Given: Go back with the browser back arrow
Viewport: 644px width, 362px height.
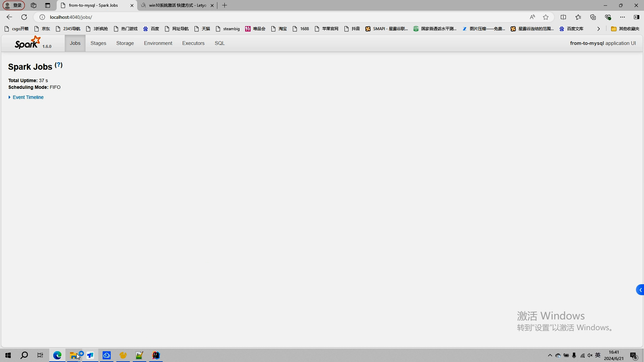Looking at the screenshot, I should coord(9,17).
